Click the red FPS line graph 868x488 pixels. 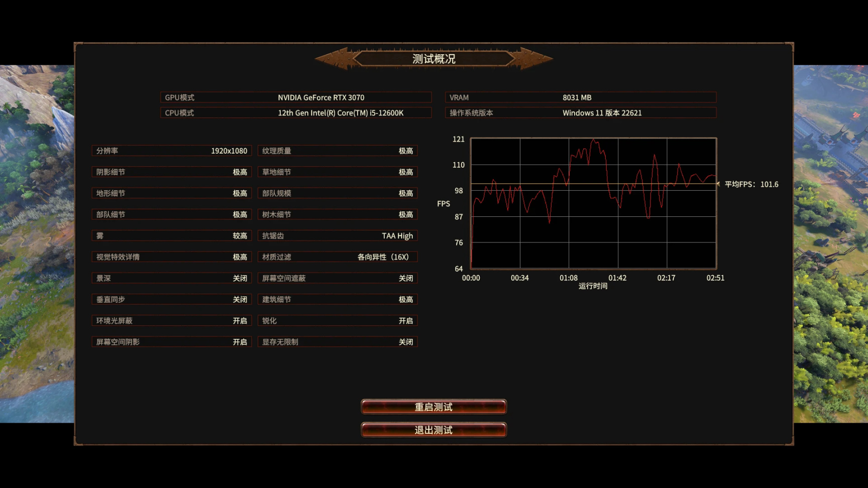tap(593, 203)
